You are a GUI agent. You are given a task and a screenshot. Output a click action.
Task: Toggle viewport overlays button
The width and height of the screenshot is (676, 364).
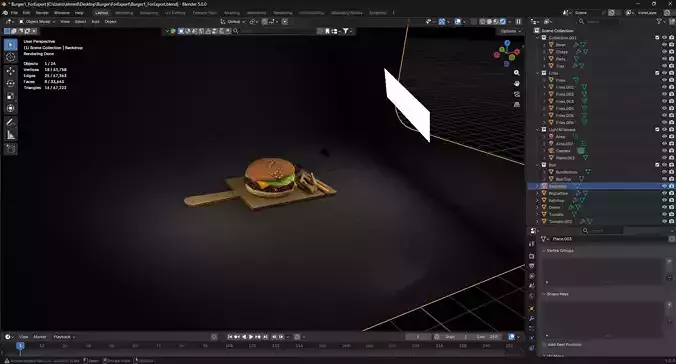click(x=458, y=22)
